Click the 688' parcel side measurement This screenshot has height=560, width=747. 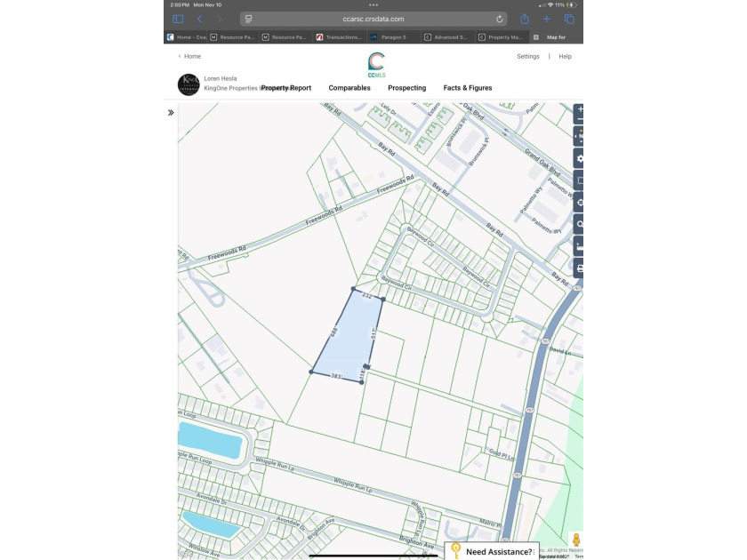334,331
